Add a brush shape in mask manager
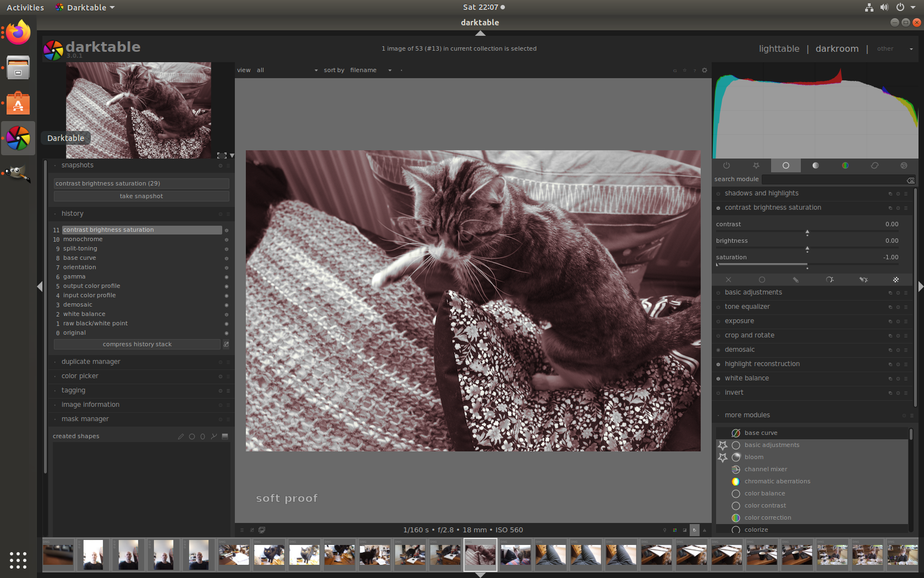The image size is (924, 578). 181,437
